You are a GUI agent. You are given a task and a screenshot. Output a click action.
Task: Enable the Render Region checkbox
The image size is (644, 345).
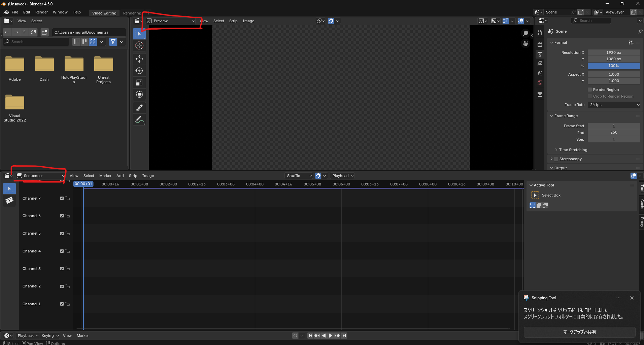point(590,90)
